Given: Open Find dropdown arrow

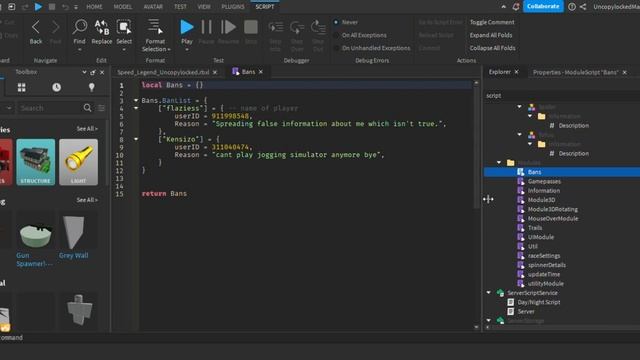Looking at the screenshot, I should click(x=80, y=50).
